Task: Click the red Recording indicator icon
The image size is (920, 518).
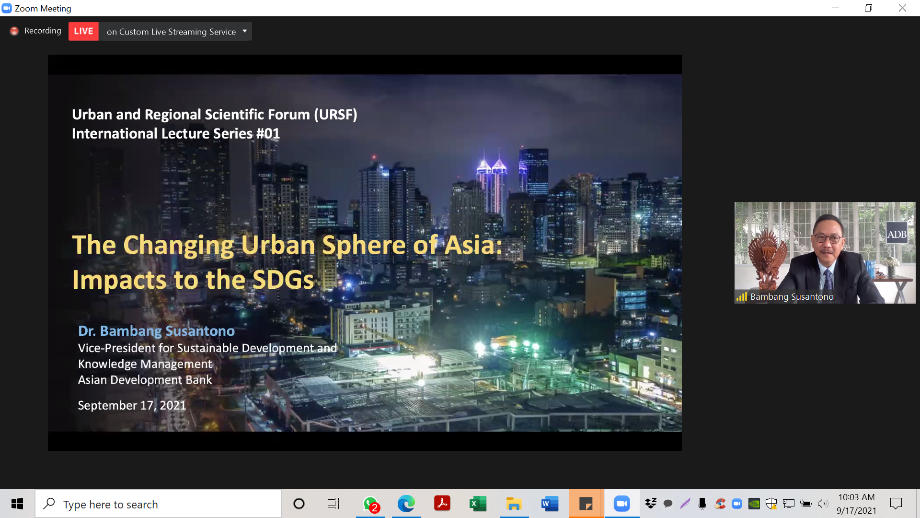Action: pyautogui.click(x=14, y=31)
